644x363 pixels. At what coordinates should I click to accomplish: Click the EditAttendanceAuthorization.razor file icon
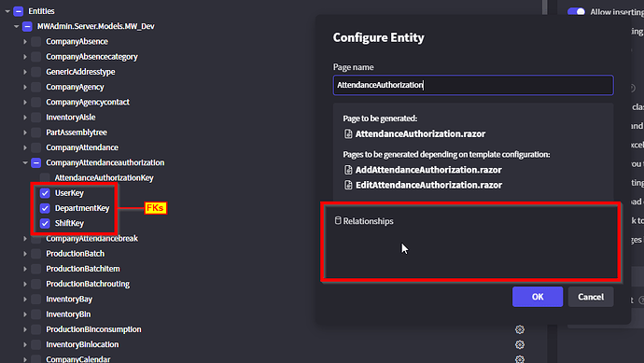tap(348, 185)
